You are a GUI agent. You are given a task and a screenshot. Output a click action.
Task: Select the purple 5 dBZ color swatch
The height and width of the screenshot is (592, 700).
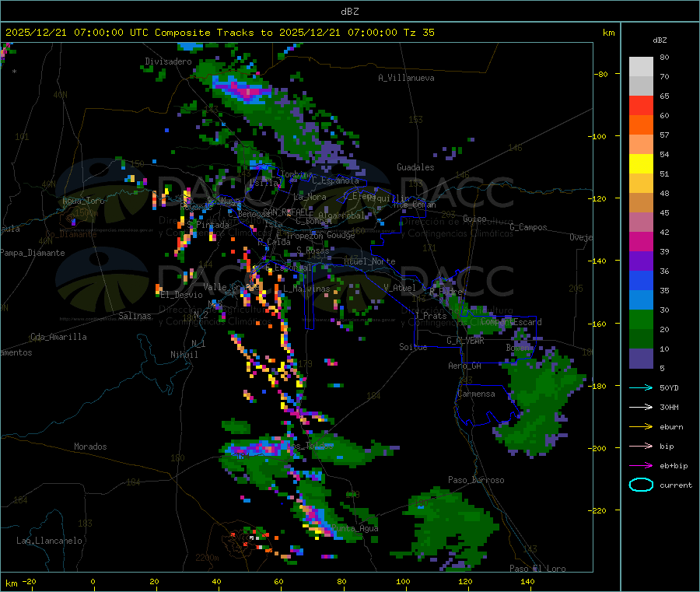tap(641, 359)
